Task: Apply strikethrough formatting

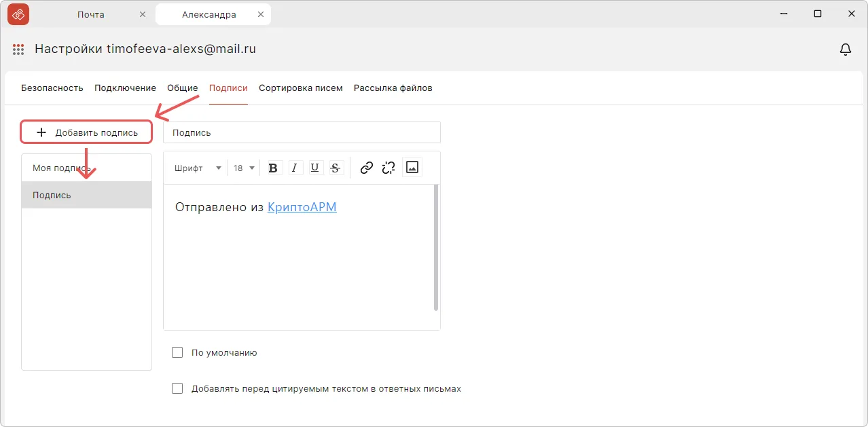Action: (335, 167)
